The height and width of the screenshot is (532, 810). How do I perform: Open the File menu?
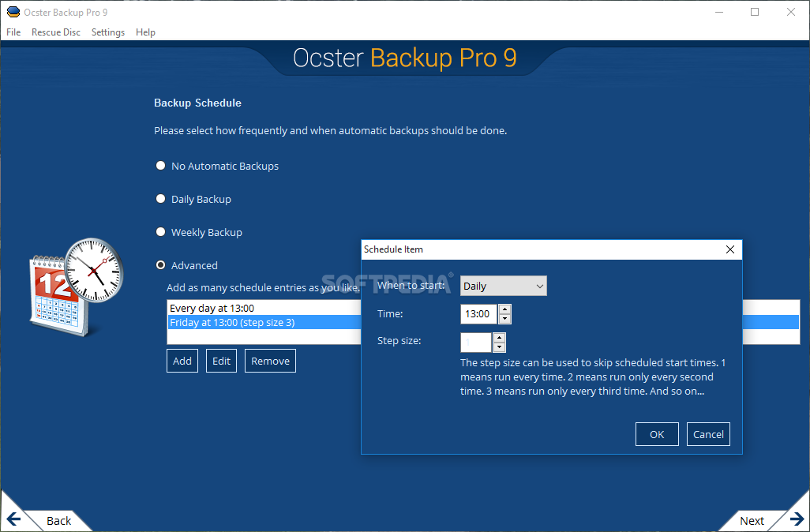[13, 32]
